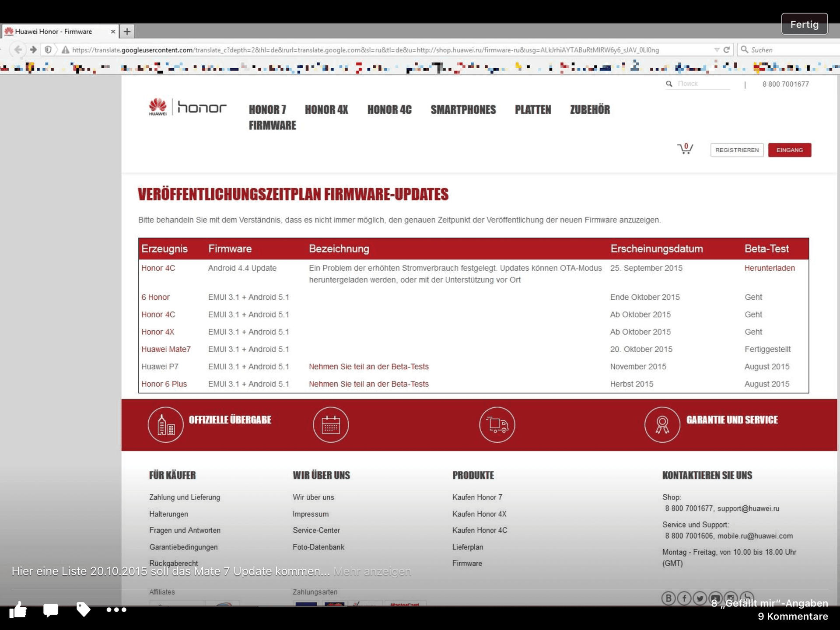840x630 pixels.
Task: Click the browser forward arrow
Action: pyautogui.click(x=33, y=49)
